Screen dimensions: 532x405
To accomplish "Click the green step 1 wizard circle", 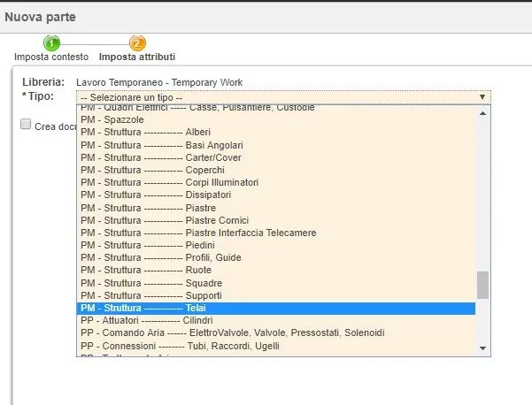I will 51,43.
